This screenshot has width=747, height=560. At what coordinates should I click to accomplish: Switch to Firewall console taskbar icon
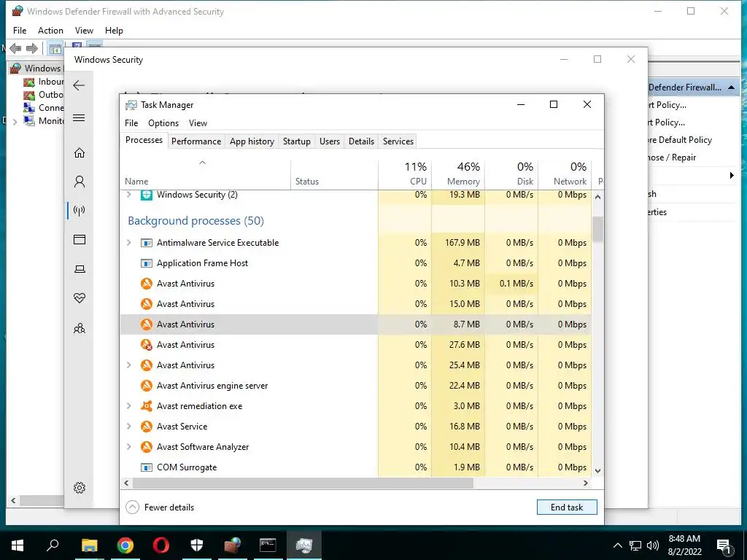tap(233, 545)
